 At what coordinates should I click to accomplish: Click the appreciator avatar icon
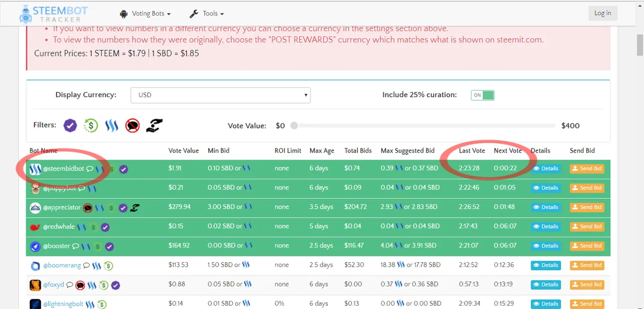coord(35,207)
